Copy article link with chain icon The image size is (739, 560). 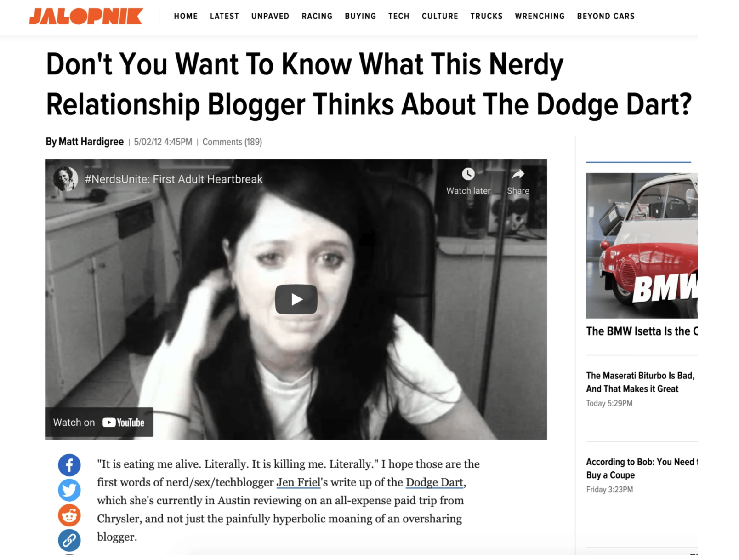click(69, 540)
